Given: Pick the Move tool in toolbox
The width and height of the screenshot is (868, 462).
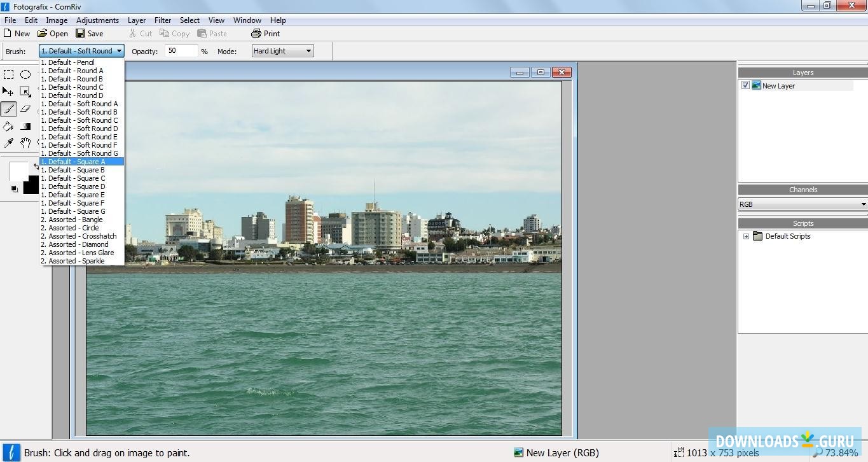Looking at the screenshot, I should [x=8, y=92].
